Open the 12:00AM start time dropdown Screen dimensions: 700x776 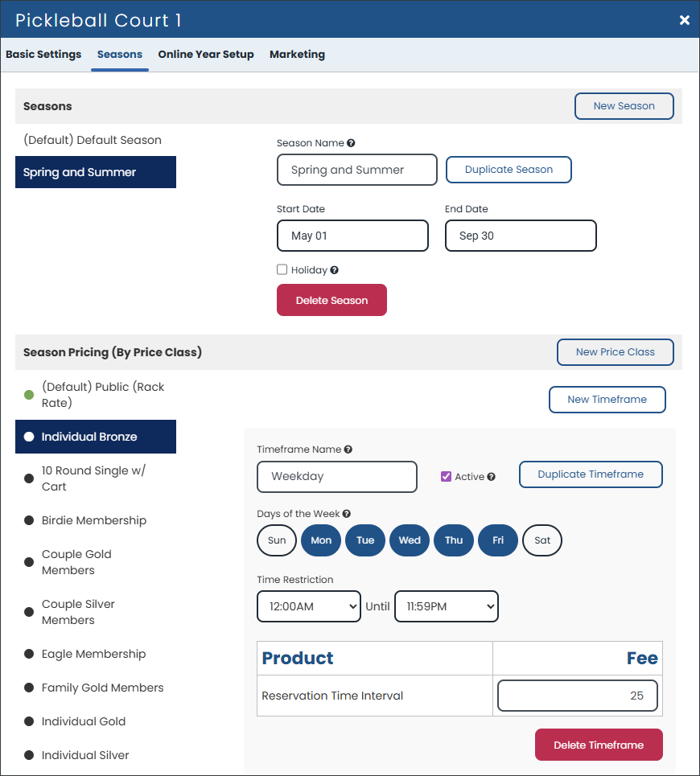pyautogui.click(x=309, y=606)
